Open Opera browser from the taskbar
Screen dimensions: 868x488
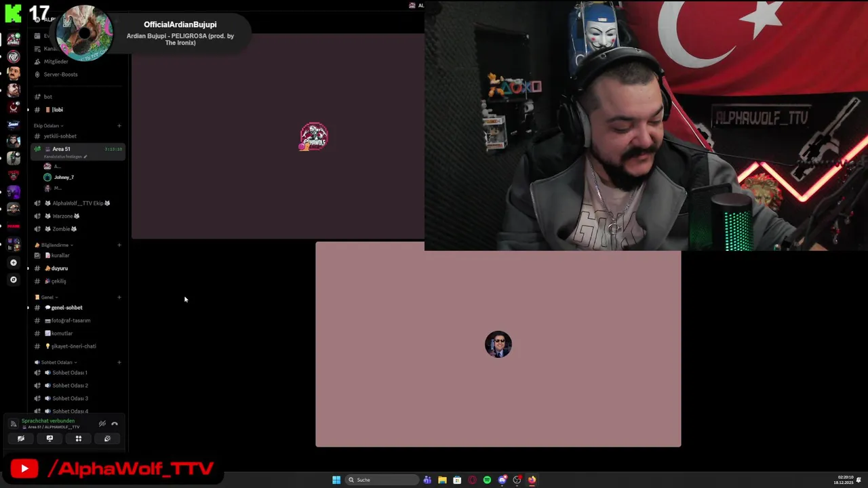pyautogui.click(x=472, y=480)
